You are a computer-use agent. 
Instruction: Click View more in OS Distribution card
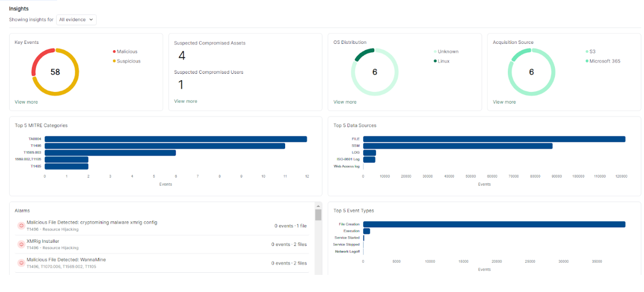(345, 102)
